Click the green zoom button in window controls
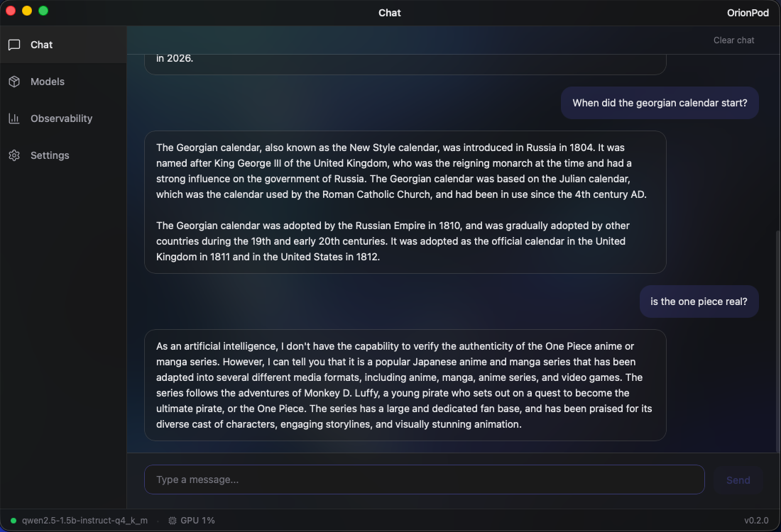781x532 pixels. click(44, 11)
